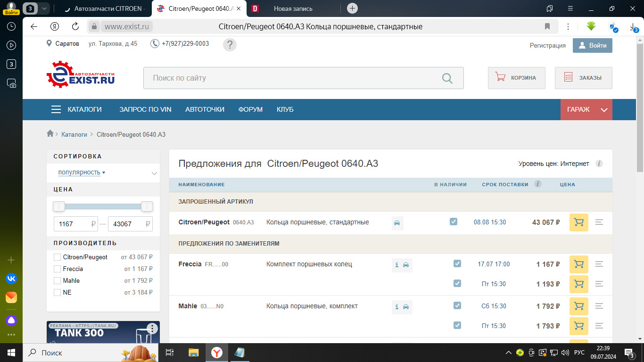Open the ЗАКАЗЫ orders button
The width and height of the screenshot is (644, 362).
584,78
